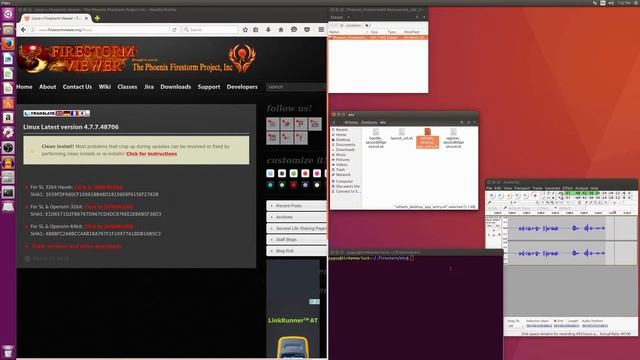Screen dimensions: 640x360
Task: Open Downloads in Files window sidebar
Action: (x=345, y=150)
